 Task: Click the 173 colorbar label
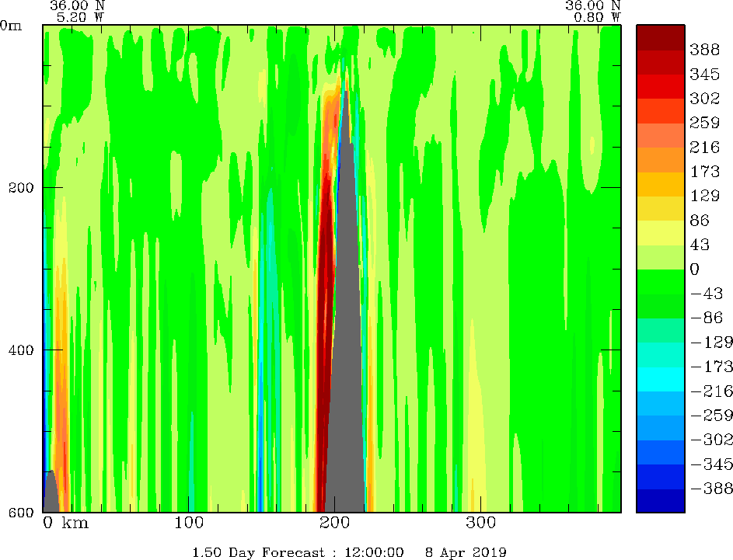click(x=704, y=172)
